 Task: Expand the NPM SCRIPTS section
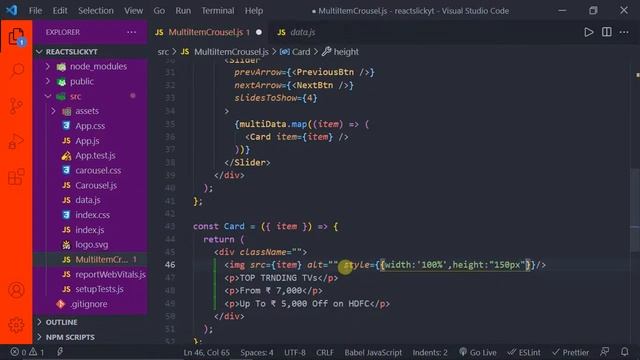[x=70, y=338]
